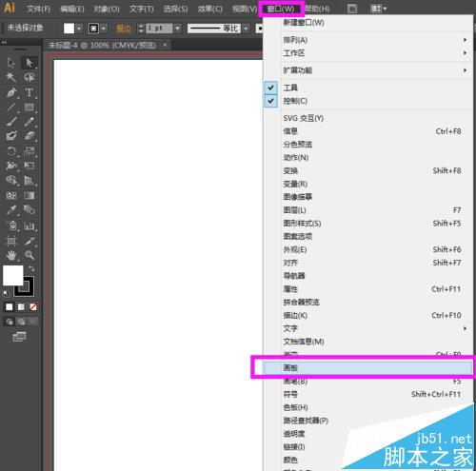The height and width of the screenshot is (471, 476).
Task: Select the Gradient tool
Action: click(30, 195)
